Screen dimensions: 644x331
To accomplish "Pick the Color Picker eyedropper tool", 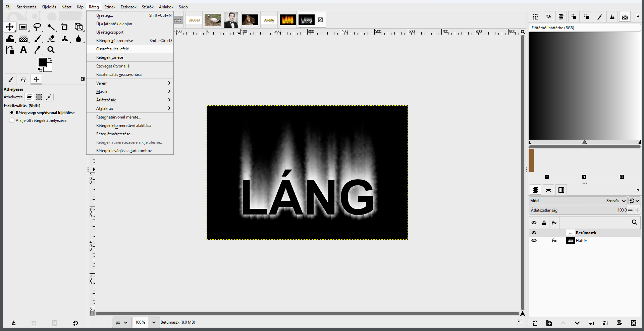I will [37, 50].
